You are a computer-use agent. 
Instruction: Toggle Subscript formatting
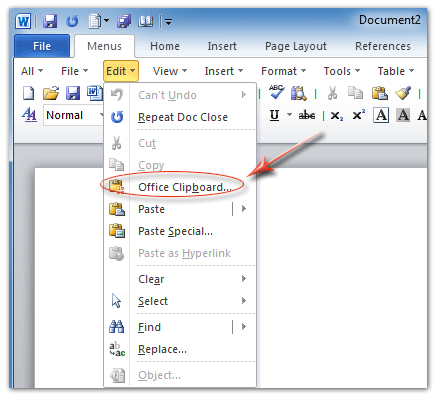click(337, 116)
